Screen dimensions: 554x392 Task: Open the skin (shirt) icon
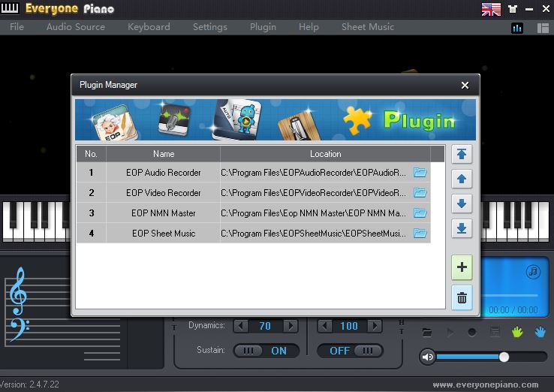point(513,9)
